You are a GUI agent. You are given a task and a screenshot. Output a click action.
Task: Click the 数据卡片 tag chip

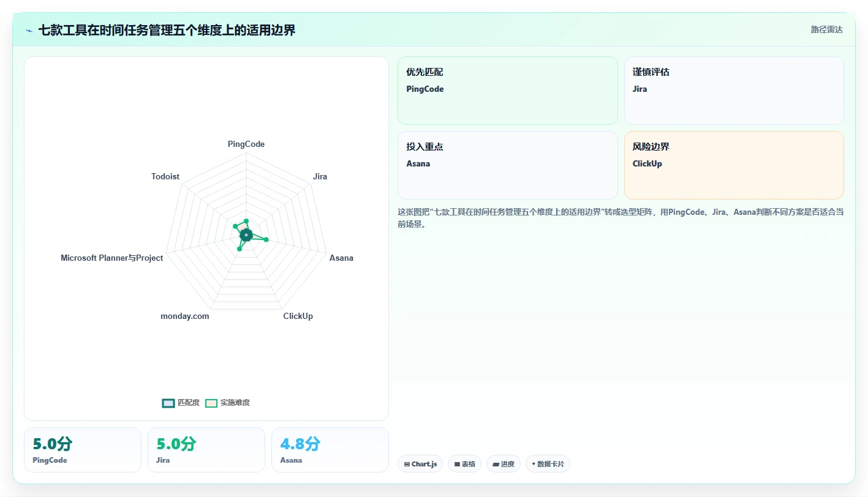click(x=548, y=464)
